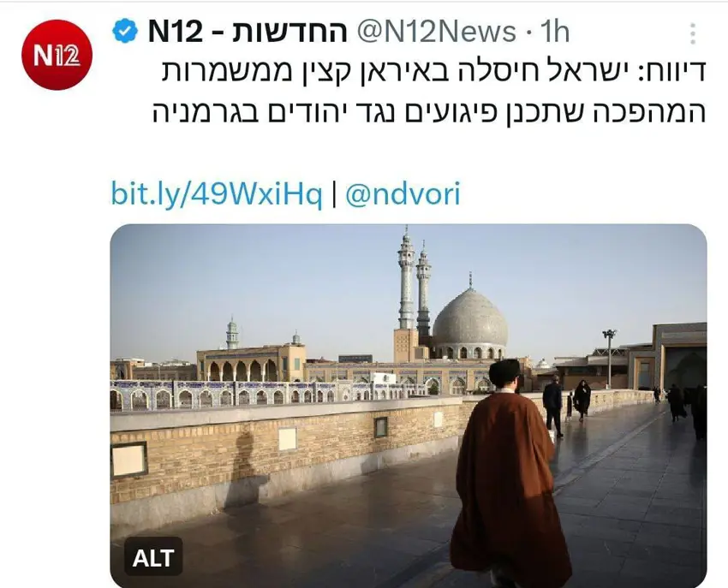Screen dimensions: 728x588
Task: Click the tweet line starting with המהפכה שתכנן
Action: pyautogui.click(x=430, y=112)
